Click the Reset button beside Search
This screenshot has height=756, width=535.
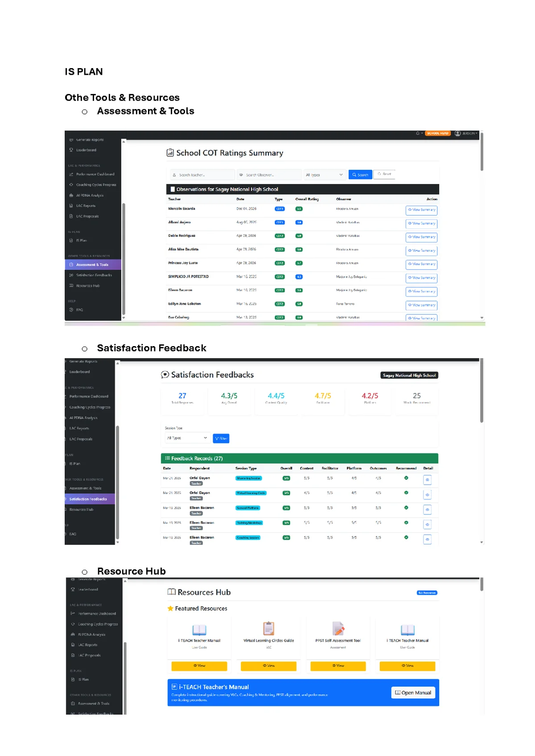coord(384,174)
